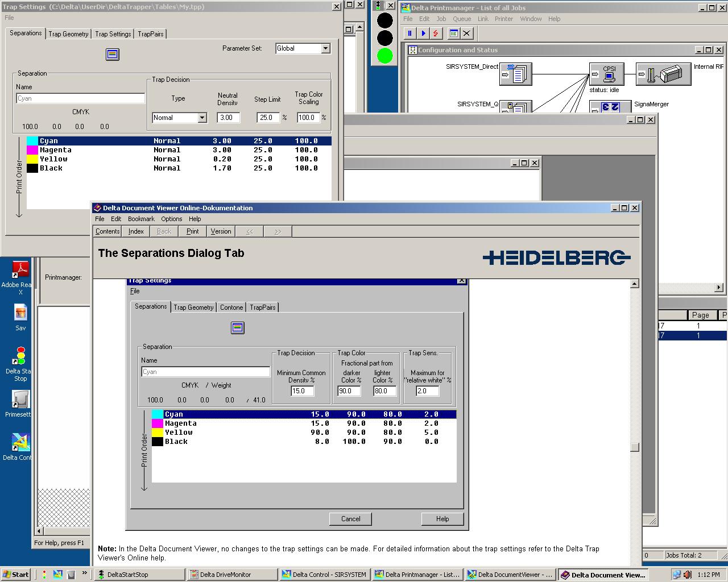Open the Queue menu in Printmanager
This screenshot has height=582, width=728.
pos(462,19)
